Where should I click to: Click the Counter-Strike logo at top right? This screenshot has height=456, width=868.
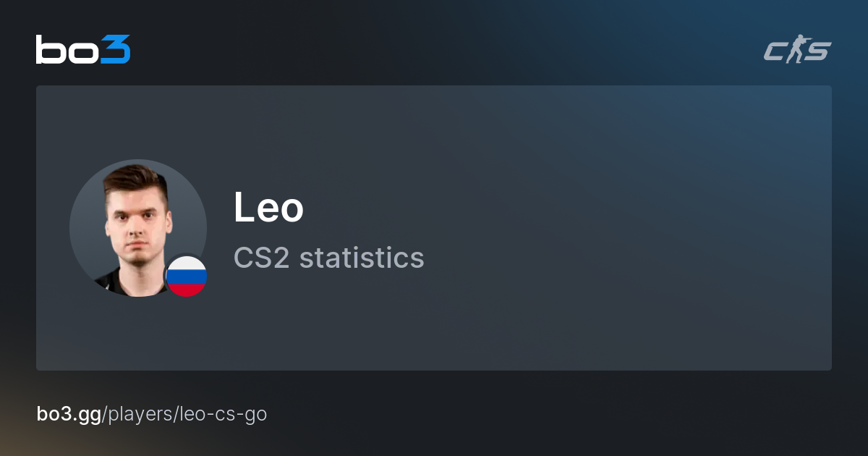point(797,51)
